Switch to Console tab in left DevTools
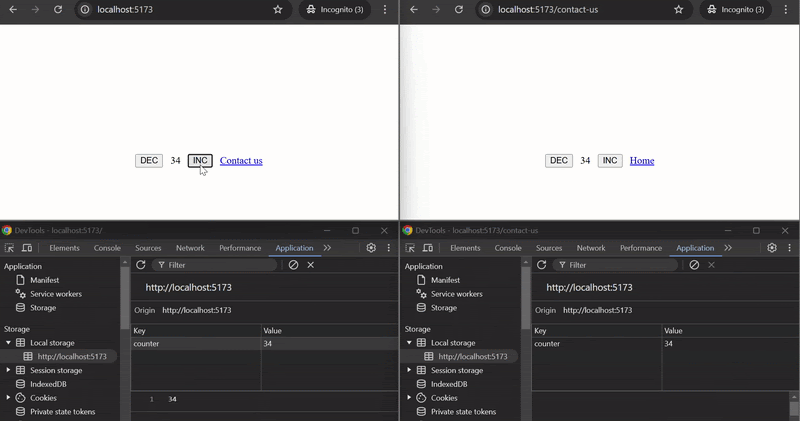The image size is (800, 421). [x=107, y=248]
